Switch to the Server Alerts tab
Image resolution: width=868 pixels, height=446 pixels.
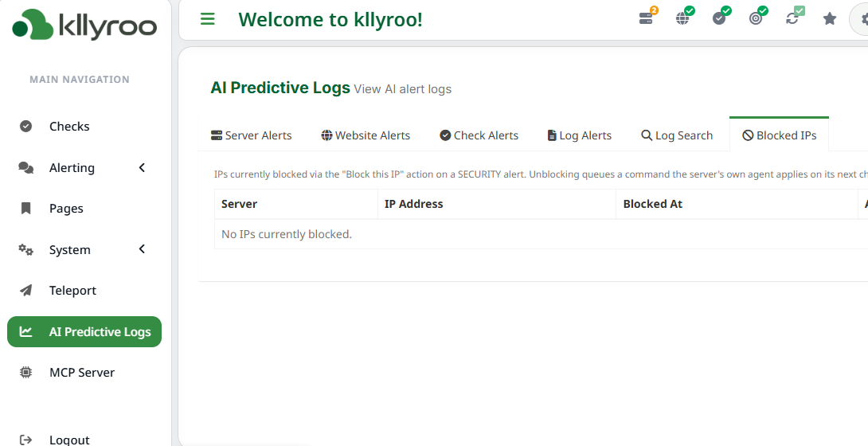252,135
